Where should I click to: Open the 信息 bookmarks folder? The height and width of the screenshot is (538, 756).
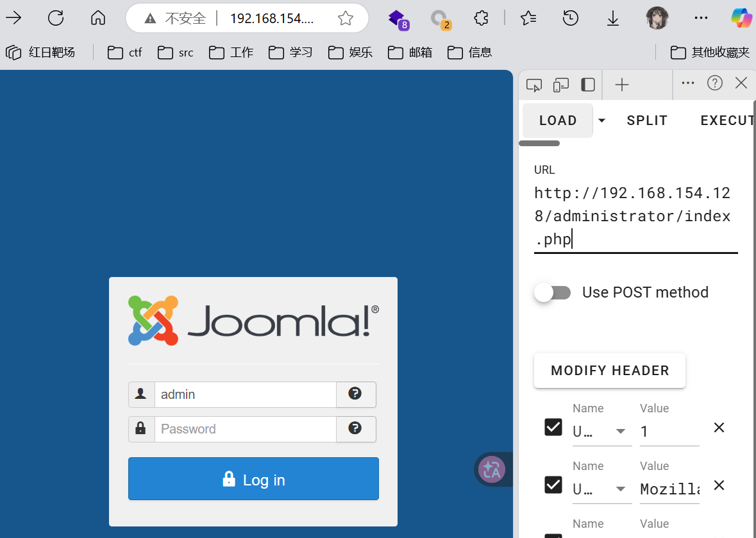(470, 52)
